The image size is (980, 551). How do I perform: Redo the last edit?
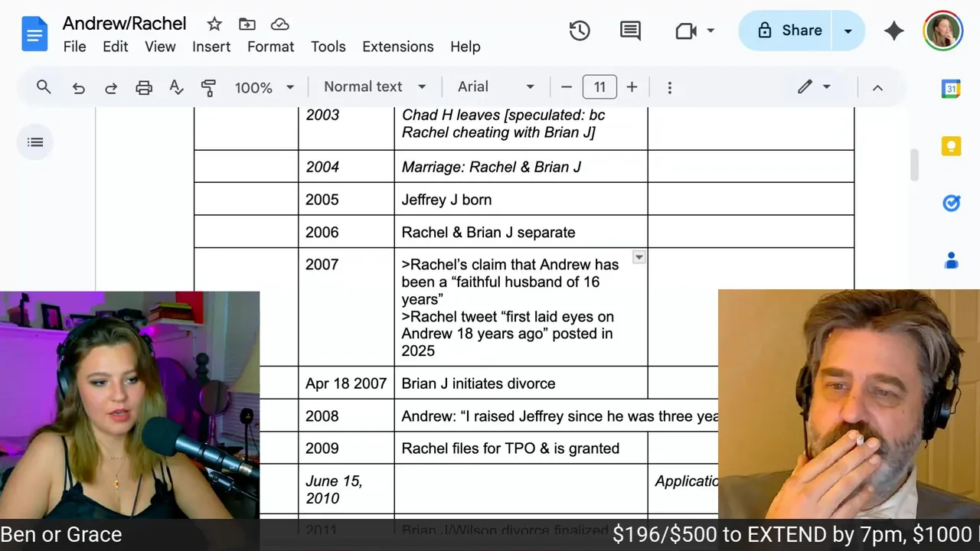(x=111, y=87)
